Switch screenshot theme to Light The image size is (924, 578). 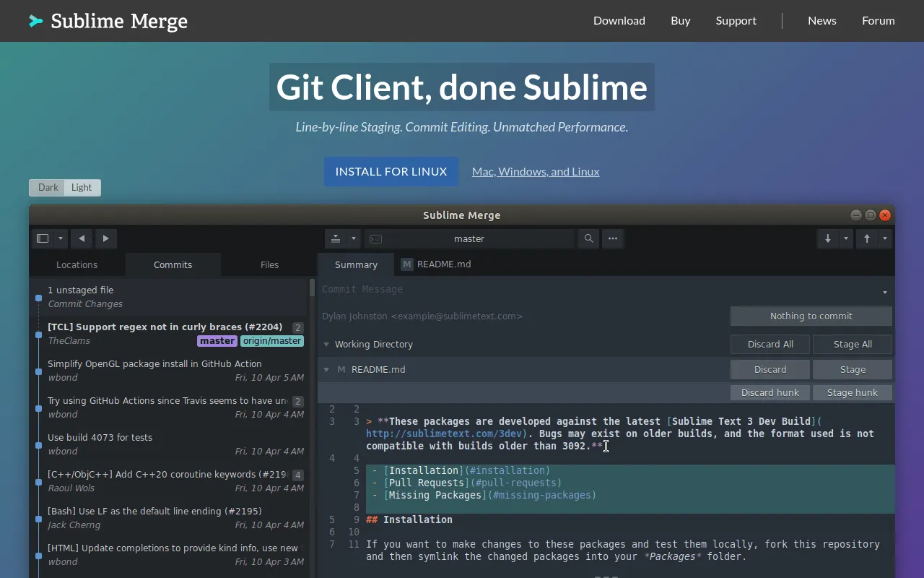tap(82, 187)
